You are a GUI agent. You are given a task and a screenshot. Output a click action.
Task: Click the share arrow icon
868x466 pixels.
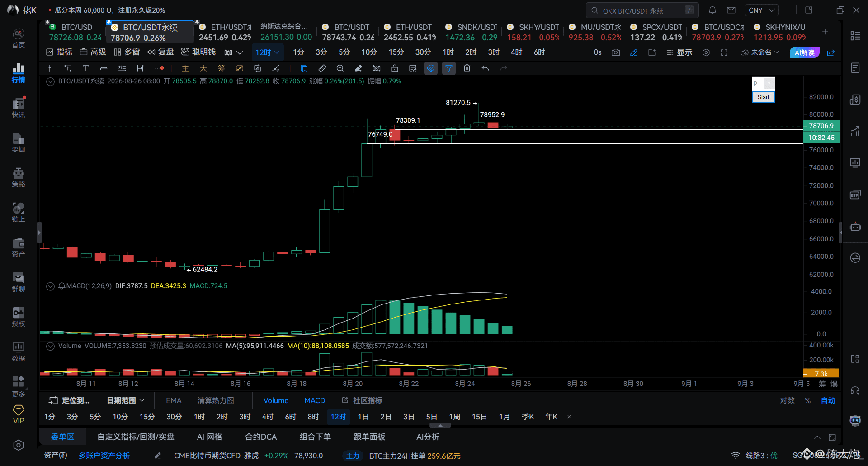pos(831,52)
